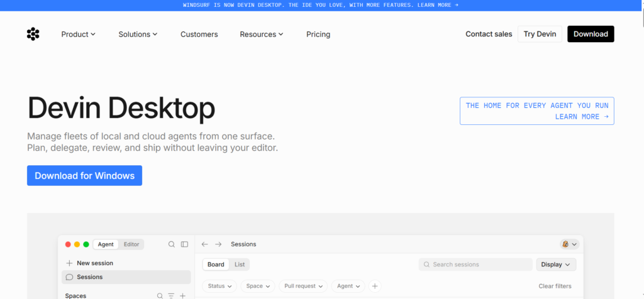Expand the Product menu

79,35
